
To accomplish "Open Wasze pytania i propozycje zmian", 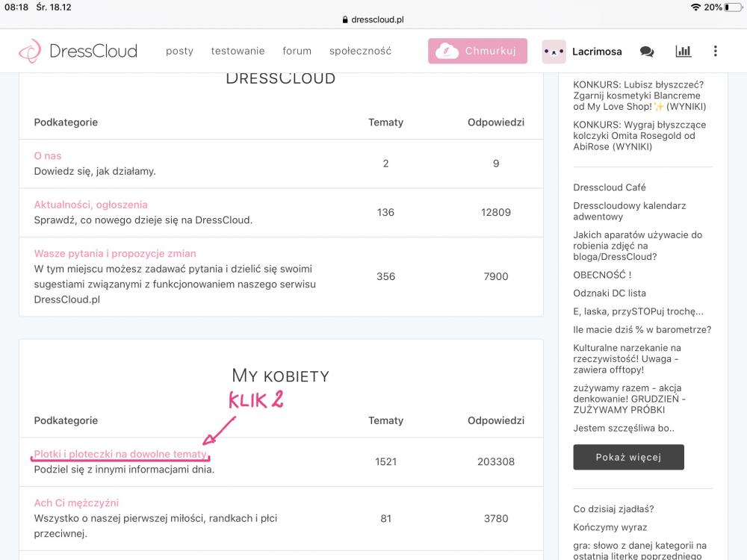I will tap(115, 254).
